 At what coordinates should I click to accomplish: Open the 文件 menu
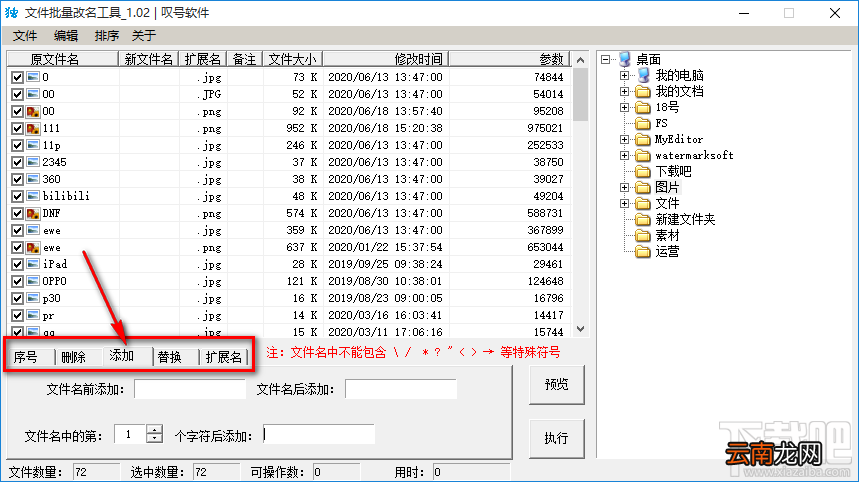pyautogui.click(x=25, y=36)
